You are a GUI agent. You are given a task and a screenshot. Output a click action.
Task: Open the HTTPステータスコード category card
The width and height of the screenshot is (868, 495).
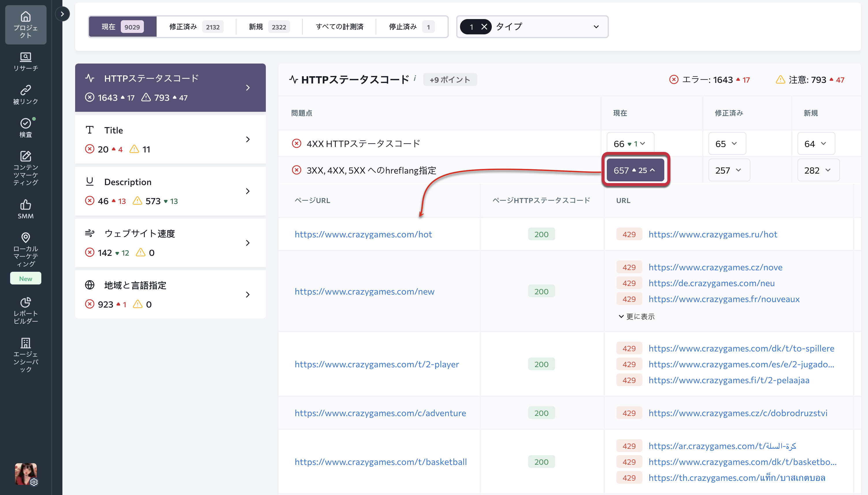[170, 88]
